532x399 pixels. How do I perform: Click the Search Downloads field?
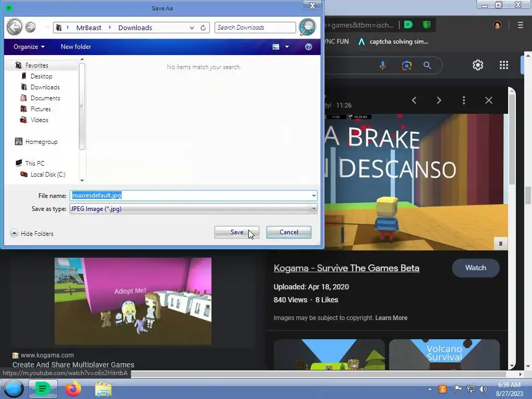tap(255, 28)
